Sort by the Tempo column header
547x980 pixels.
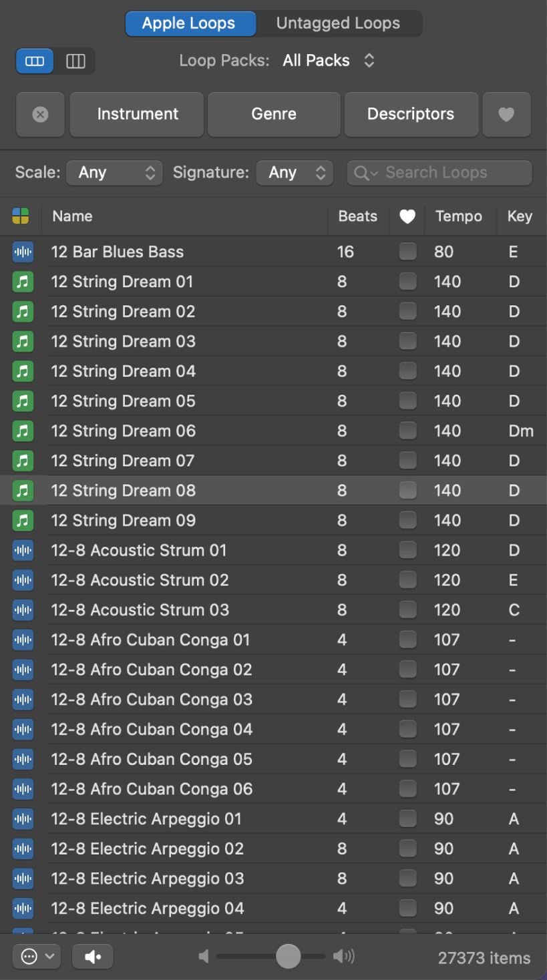(459, 216)
